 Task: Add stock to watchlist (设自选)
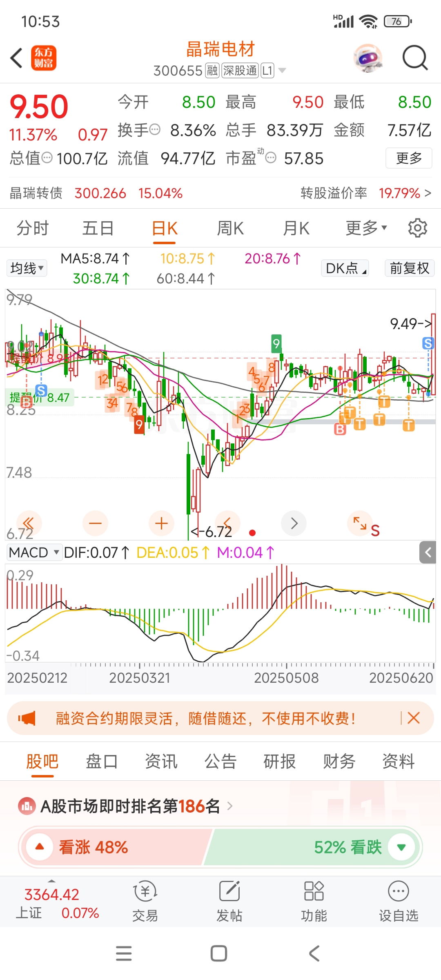point(399,902)
